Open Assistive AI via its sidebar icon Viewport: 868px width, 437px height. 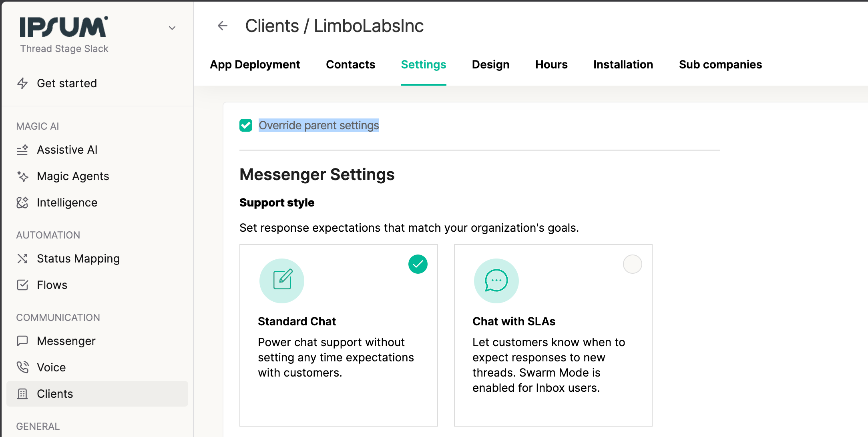[x=22, y=150]
